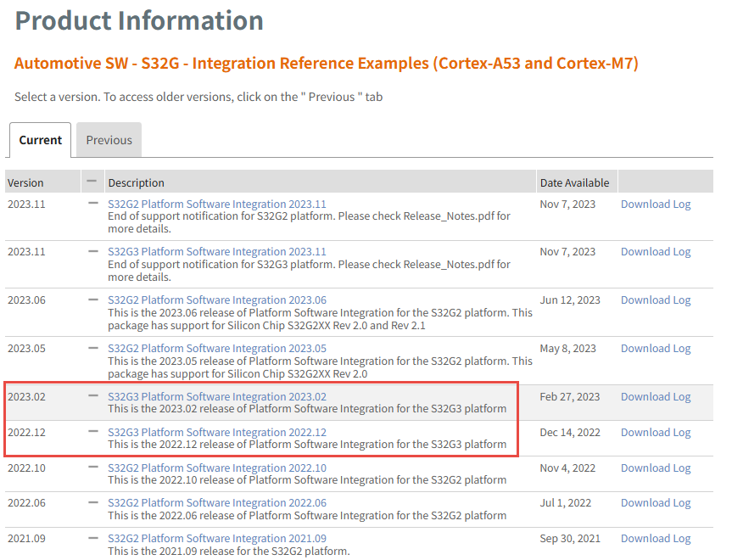Viewport: 732px width, 560px height.
Task: Open Download Log for Sep 30, 2021 release
Action: (656, 539)
